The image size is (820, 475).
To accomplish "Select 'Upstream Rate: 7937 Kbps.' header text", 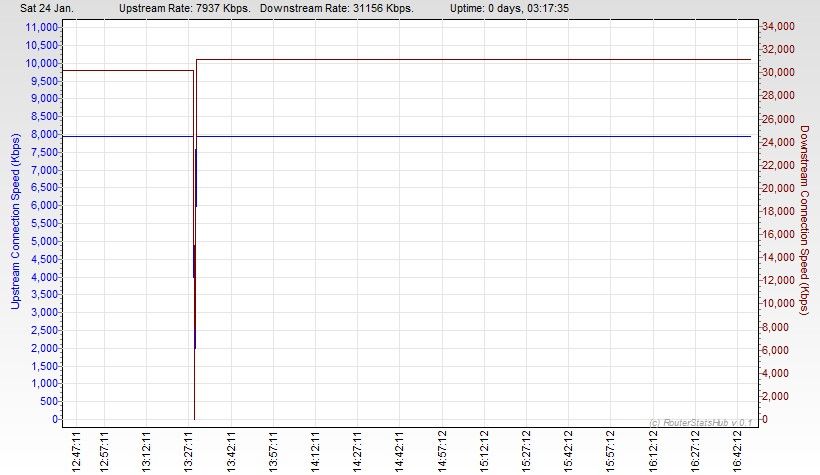I will point(185,8).
